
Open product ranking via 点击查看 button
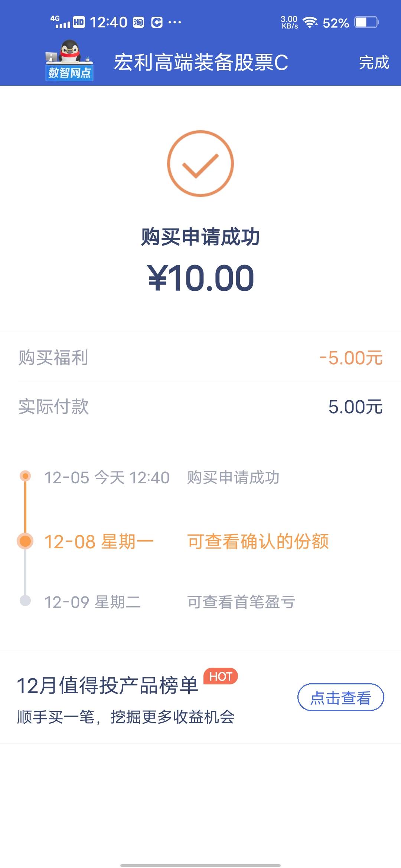tap(340, 697)
